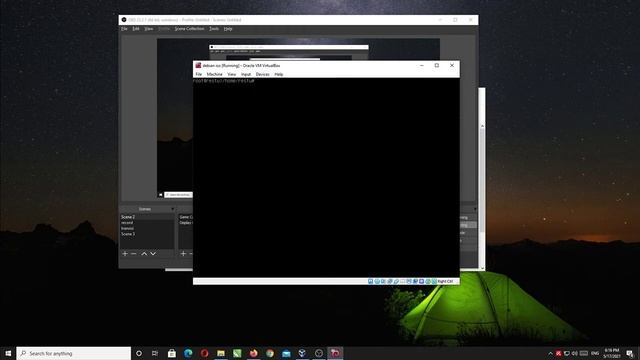Open the Action Center notifications icon

[x=630, y=353]
